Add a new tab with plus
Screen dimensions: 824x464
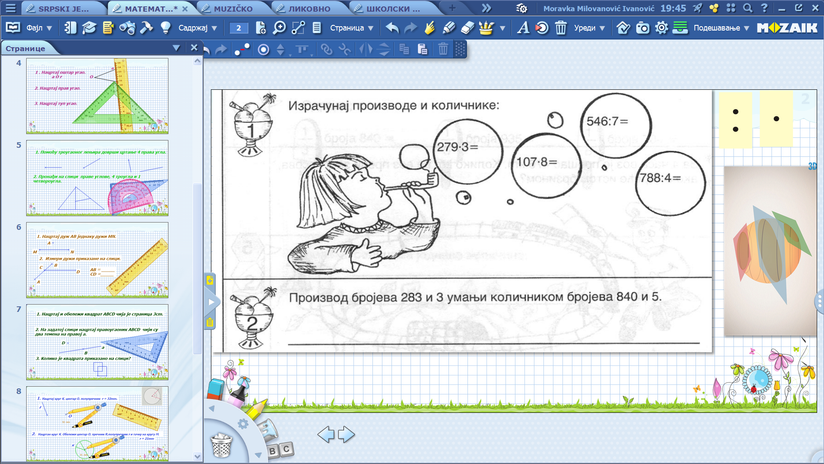pos(452,8)
